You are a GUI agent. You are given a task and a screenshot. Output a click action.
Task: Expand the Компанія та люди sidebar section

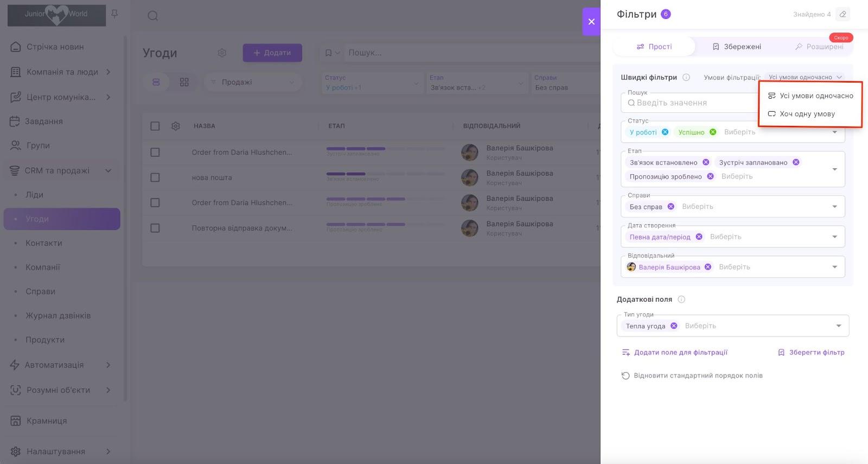tap(108, 72)
